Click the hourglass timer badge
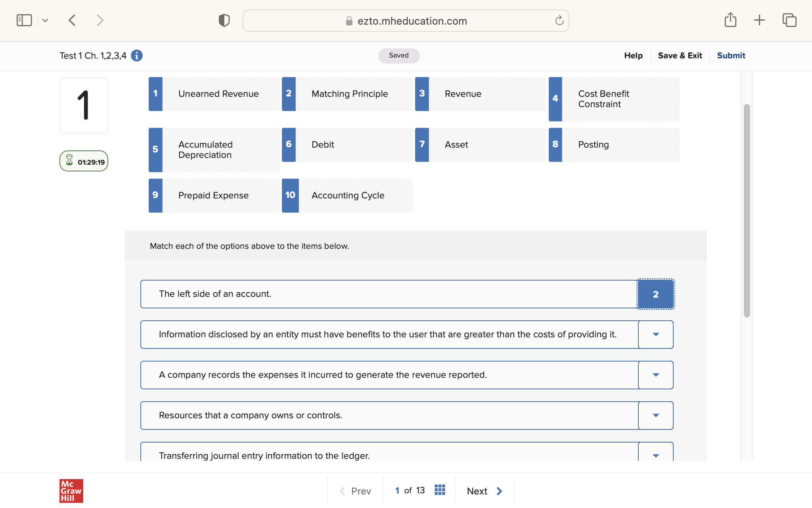 click(x=84, y=161)
